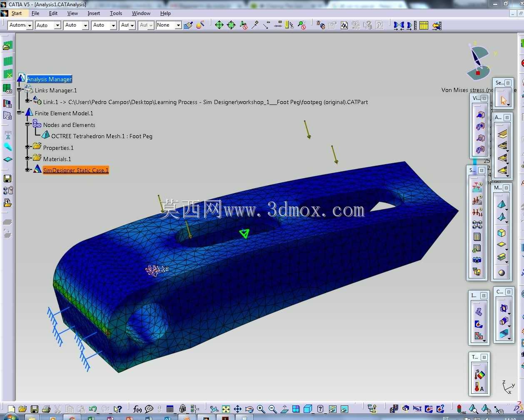Image resolution: width=524 pixels, height=420 pixels.
Task: Open the Formula f(x) tool
Action: 137,409
